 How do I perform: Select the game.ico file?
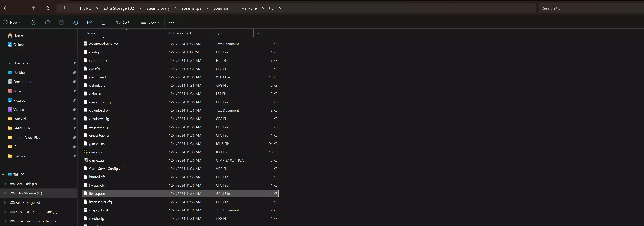[x=96, y=152]
